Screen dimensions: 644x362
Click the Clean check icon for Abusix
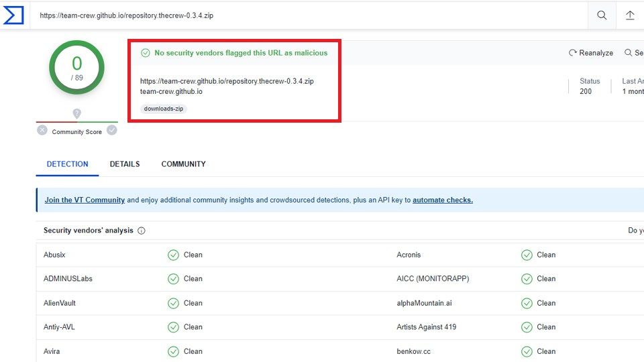(x=173, y=255)
